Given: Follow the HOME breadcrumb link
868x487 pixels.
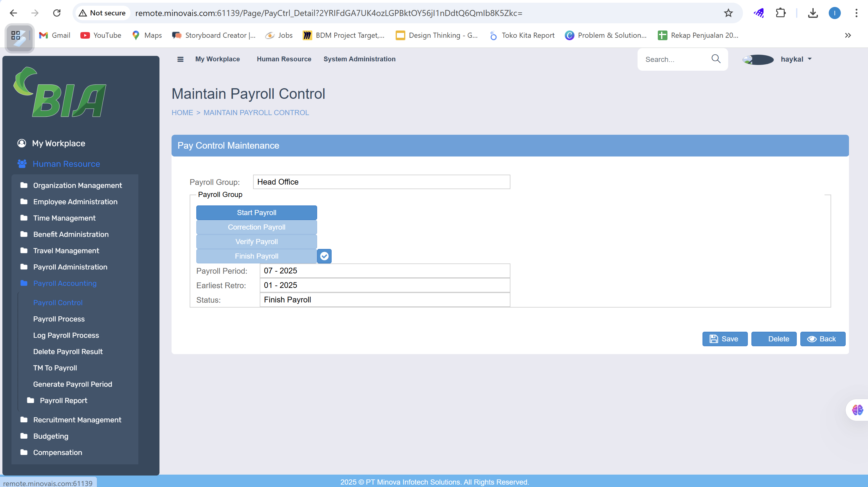Looking at the screenshot, I should pyautogui.click(x=182, y=113).
